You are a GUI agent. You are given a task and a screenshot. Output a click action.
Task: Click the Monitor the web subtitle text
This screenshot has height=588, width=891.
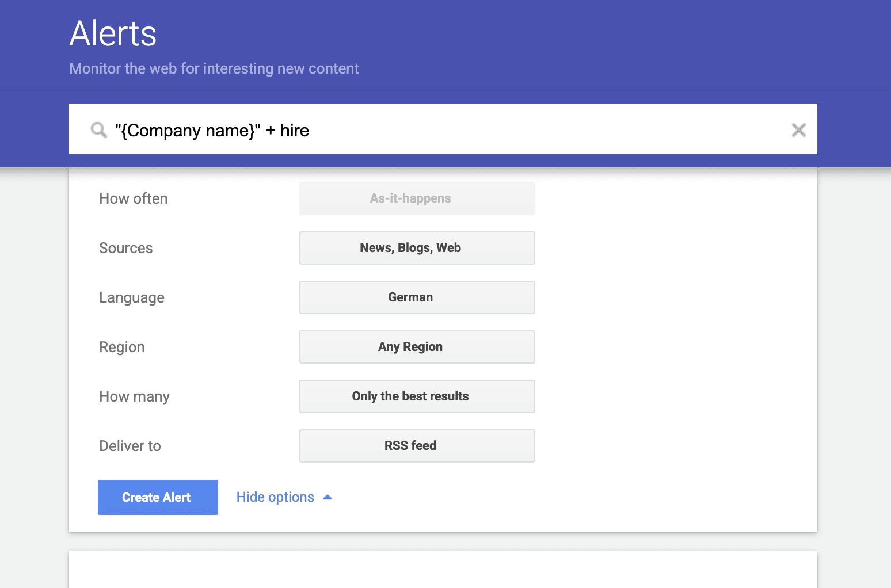[214, 68]
